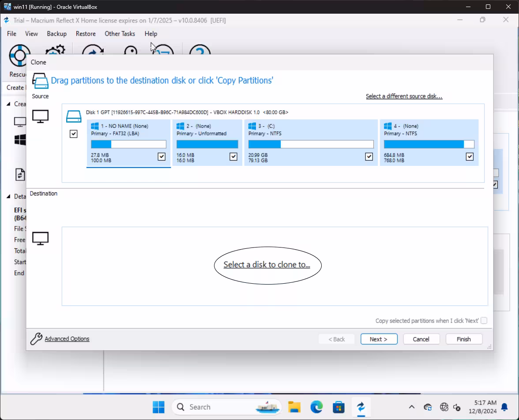Show hidden system tray icons chevron
The image size is (519, 420).
coord(412,407)
